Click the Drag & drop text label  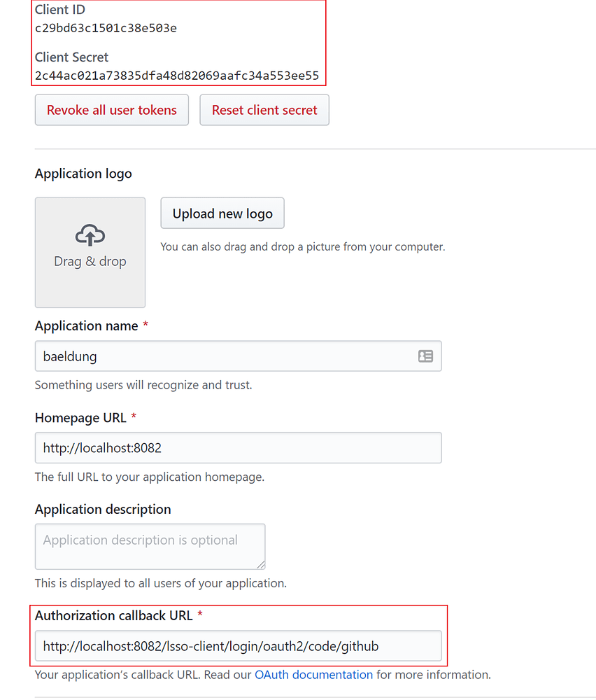tap(90, 262)
